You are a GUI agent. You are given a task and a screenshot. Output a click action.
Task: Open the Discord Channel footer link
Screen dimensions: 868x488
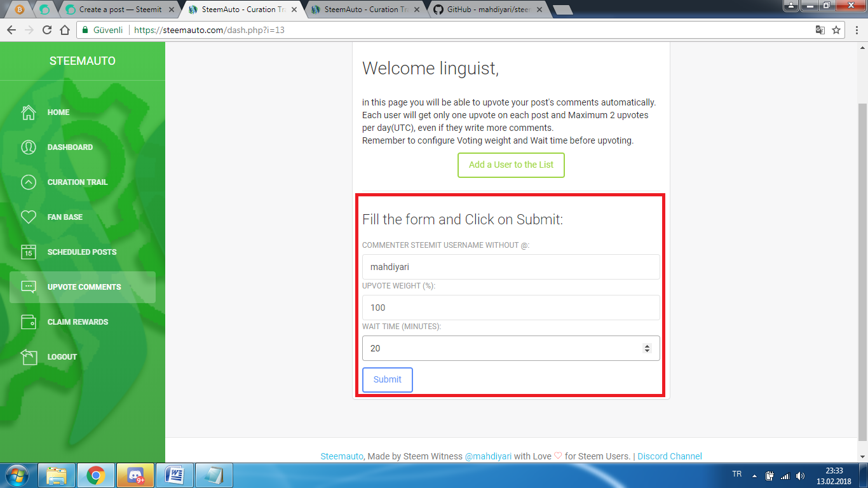tap(670, 456)
